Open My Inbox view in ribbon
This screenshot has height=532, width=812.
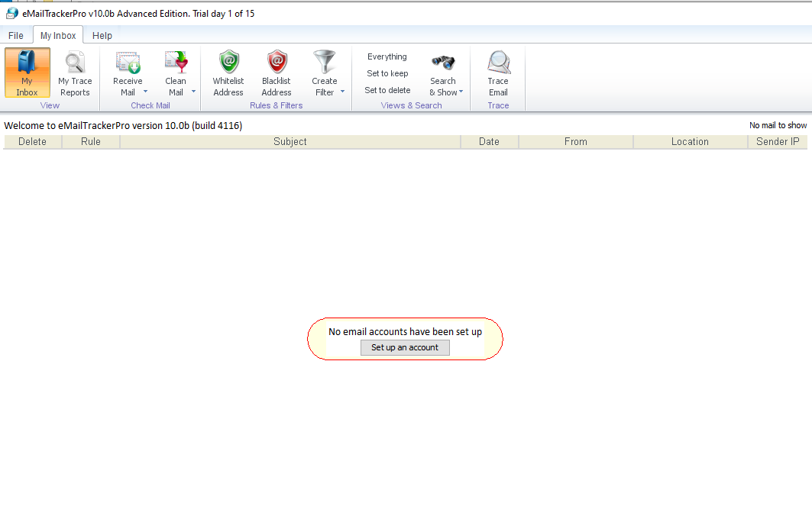click(27, 73)
